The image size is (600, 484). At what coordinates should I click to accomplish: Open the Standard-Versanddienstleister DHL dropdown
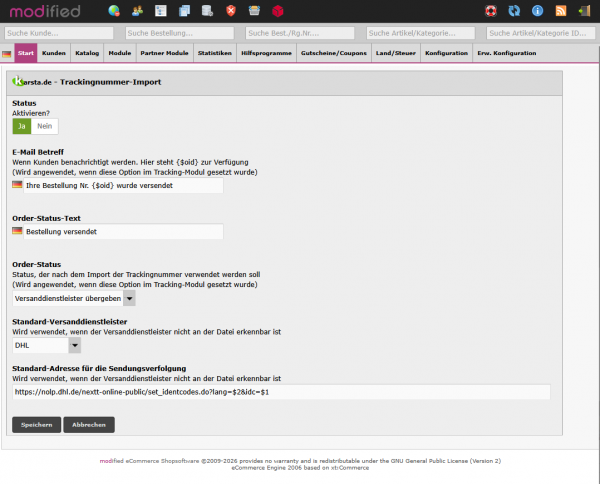47,345
